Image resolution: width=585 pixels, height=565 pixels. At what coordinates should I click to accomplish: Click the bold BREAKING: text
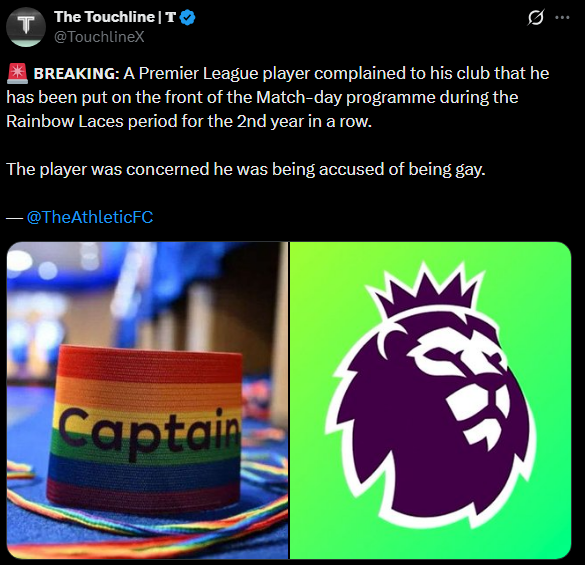point(76,73)
